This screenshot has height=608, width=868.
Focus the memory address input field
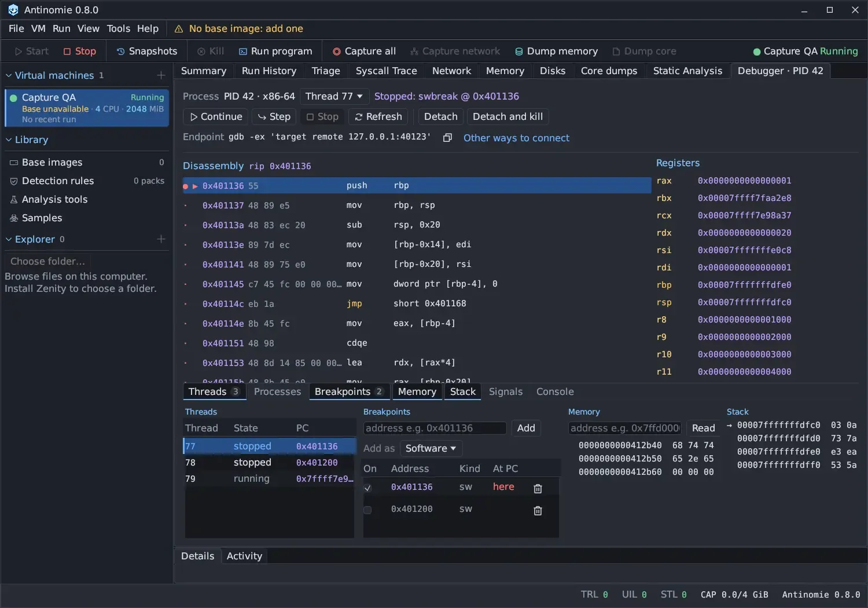[625, 428]
